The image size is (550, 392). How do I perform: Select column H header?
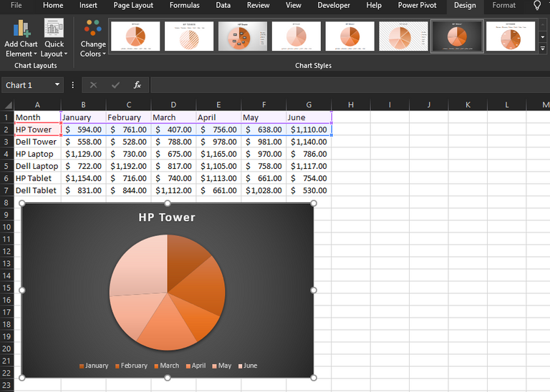coord(351,104)
